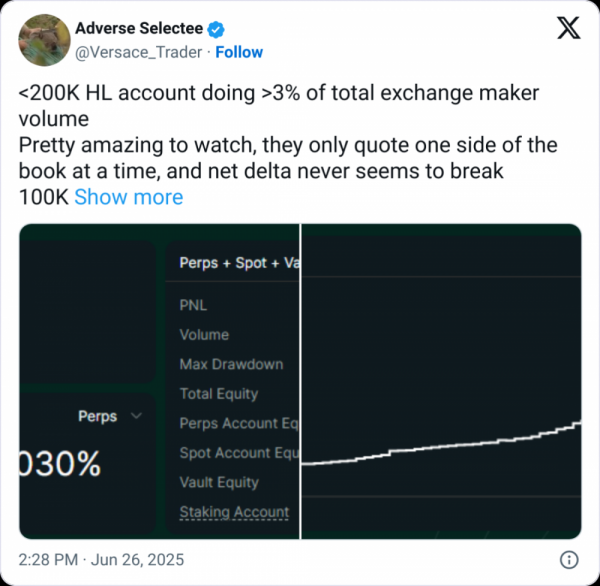Expand the Perps dropdown chevron
The width and height of the screenshot is (600, 586).
click(137, 416)
